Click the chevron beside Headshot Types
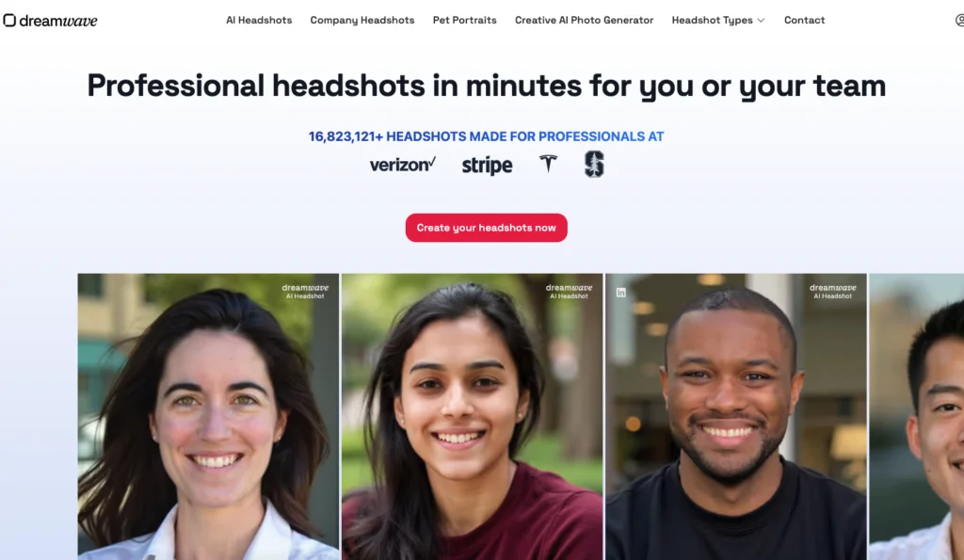This screenshot has width=964, height=560. pyautogui.click(x=761, y=21)
